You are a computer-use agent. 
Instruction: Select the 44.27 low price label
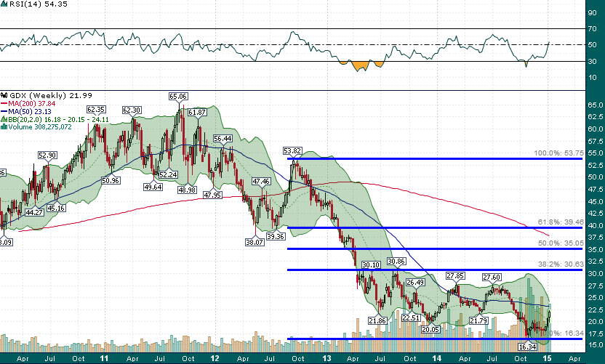click(x=34, y=212)
